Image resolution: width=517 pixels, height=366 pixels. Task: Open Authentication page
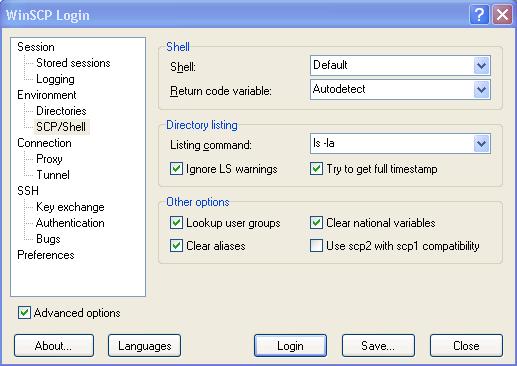[70, 223]
